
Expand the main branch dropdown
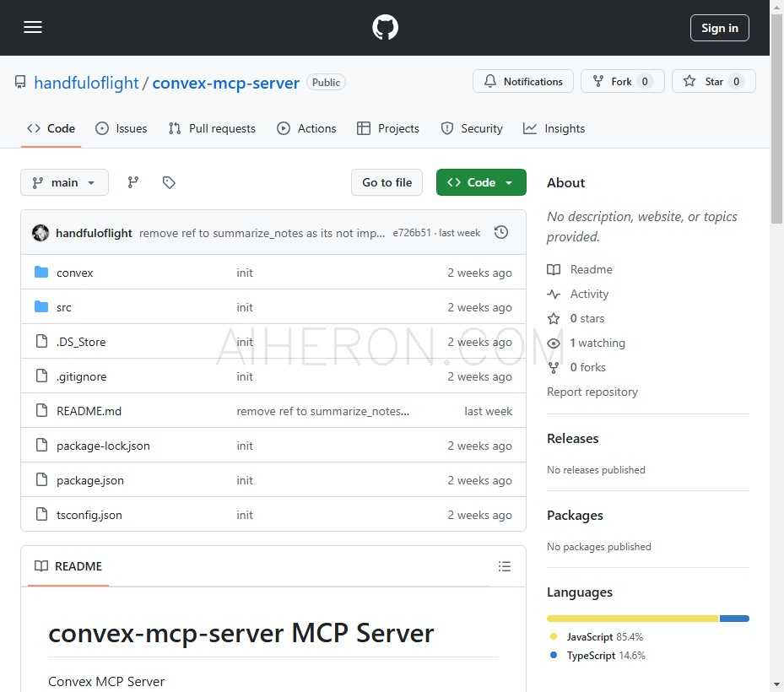coord(64,182)
